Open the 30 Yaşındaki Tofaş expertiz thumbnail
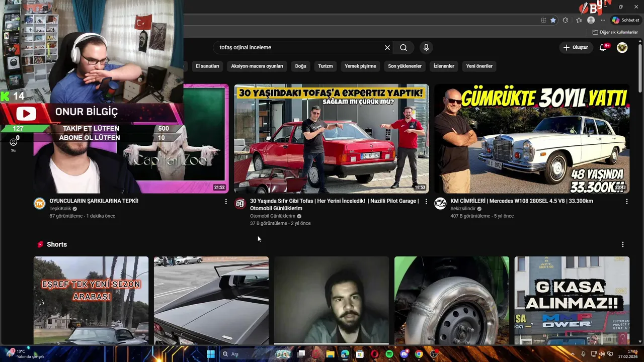 point(332,139)
